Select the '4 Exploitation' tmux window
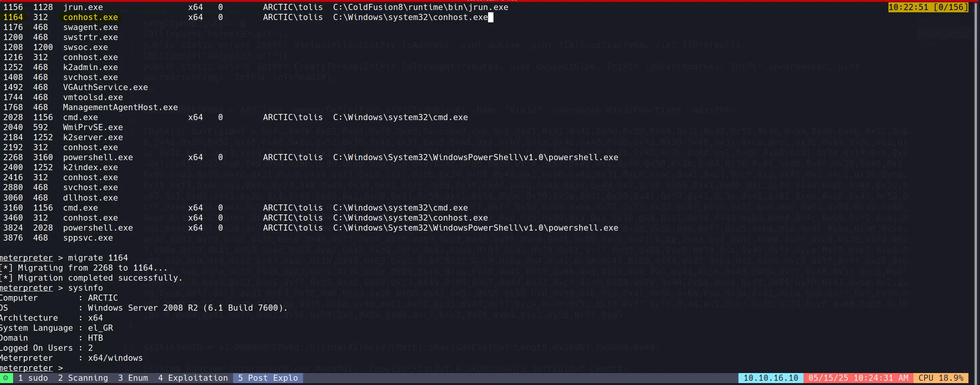Screen dimensions: 980x385 click(x=193, y=378)
